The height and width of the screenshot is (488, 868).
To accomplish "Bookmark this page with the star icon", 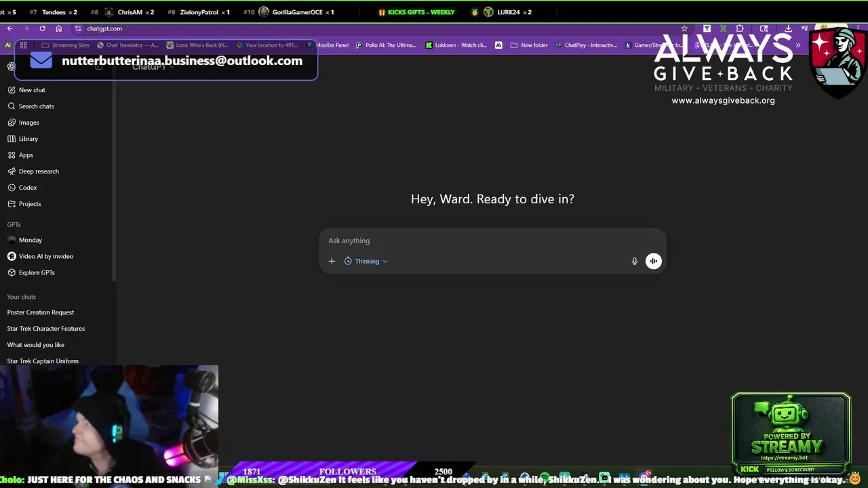I will (x=684, y=28).
